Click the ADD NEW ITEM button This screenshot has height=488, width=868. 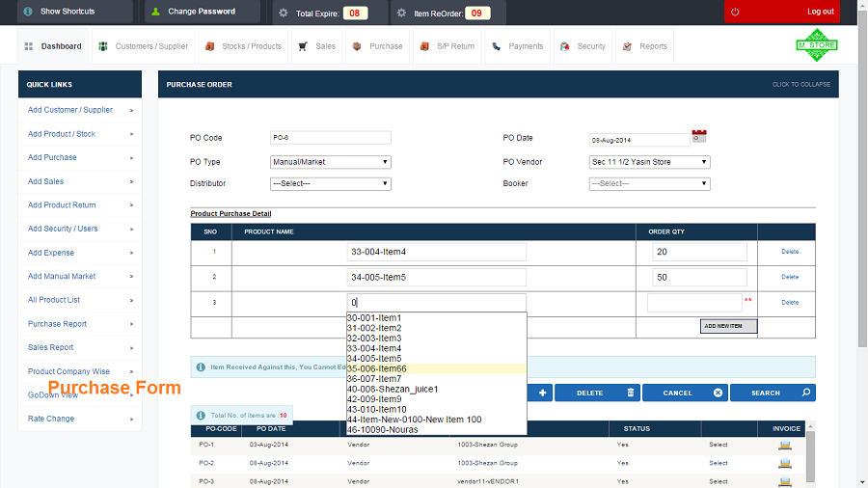pos(728,326)
